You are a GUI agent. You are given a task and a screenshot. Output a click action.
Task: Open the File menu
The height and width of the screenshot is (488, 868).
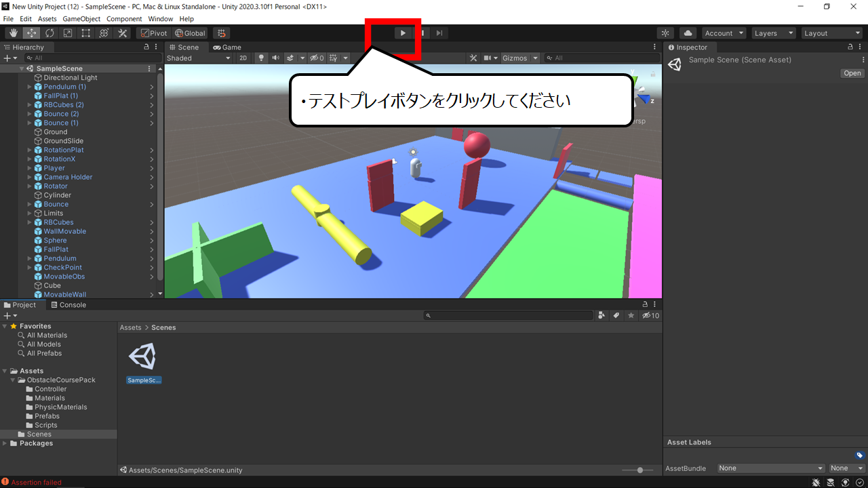pyautogui.click(x=8, y=19)
